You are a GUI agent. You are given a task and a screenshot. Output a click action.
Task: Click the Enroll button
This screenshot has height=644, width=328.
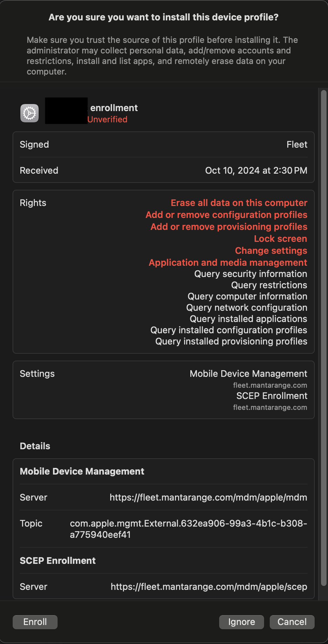coord(35,622)
